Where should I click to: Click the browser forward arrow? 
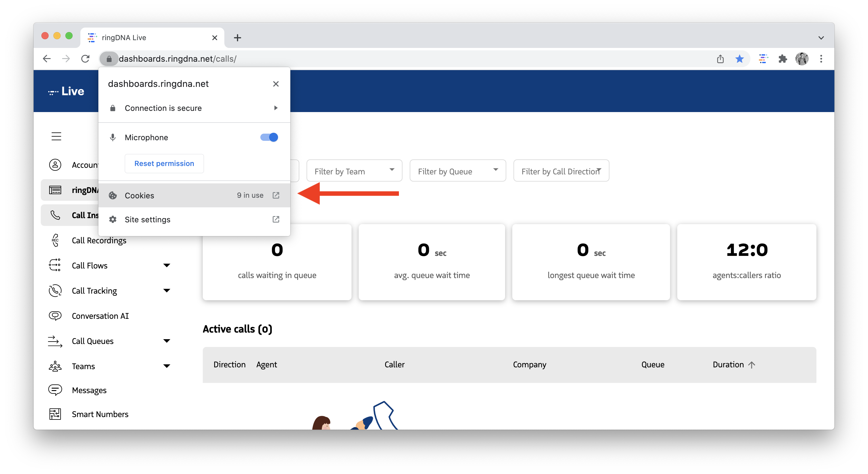[x=66, y=59]
